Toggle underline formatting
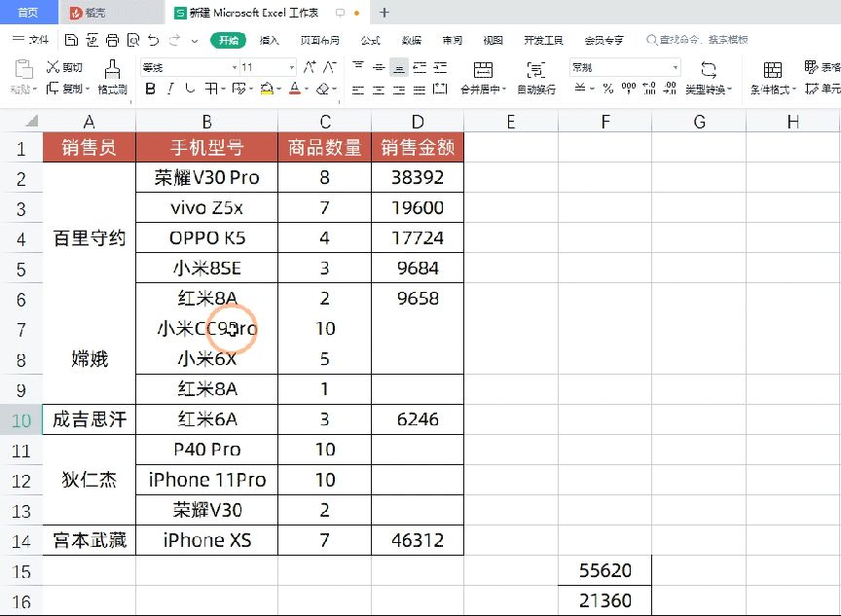The image size is (841, 616). pos(190,89)
